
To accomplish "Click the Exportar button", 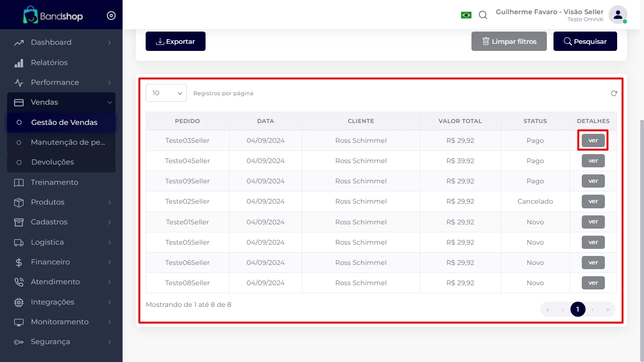I will (175, 41).
